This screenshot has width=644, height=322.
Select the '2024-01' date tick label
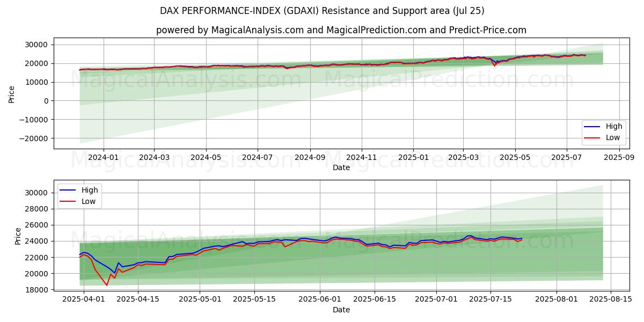(103, 158)
